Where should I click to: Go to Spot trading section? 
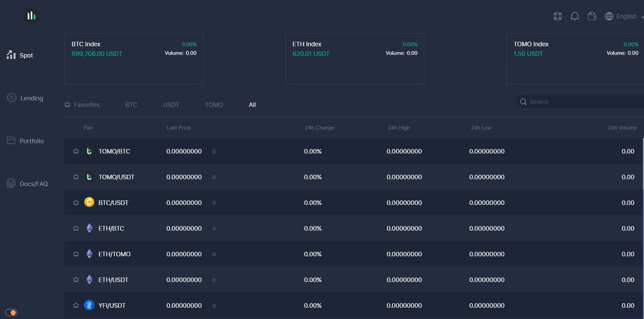pyautogui.click(x=20, y=55)
